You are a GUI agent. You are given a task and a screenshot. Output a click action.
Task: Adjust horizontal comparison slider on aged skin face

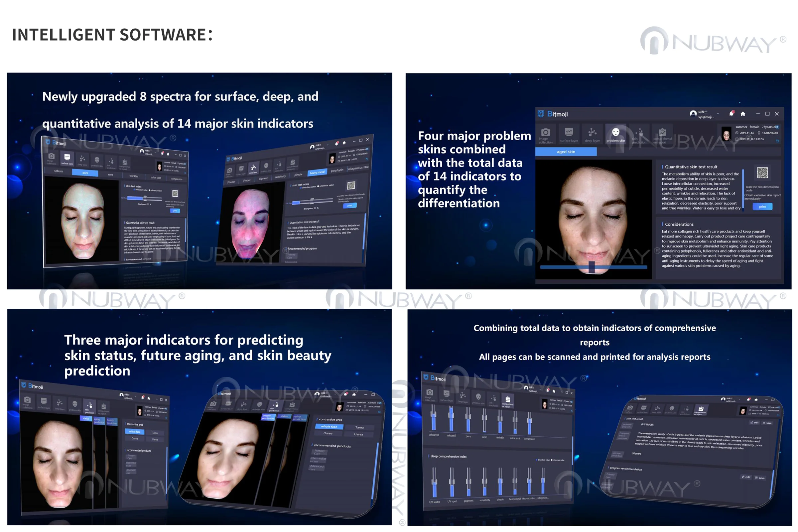592,267
